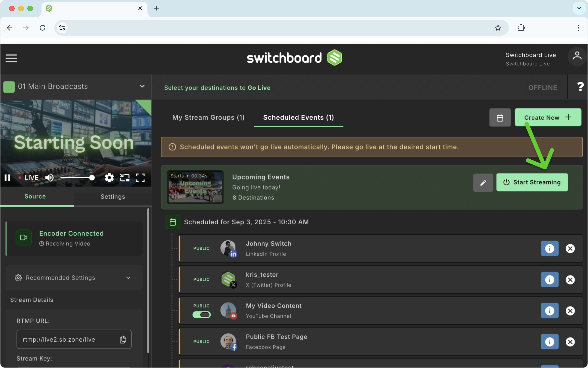The width and height of the screenshot is (588, 368).
Task: Switch to My Stream Groups tab
Action: pos(208,118)
